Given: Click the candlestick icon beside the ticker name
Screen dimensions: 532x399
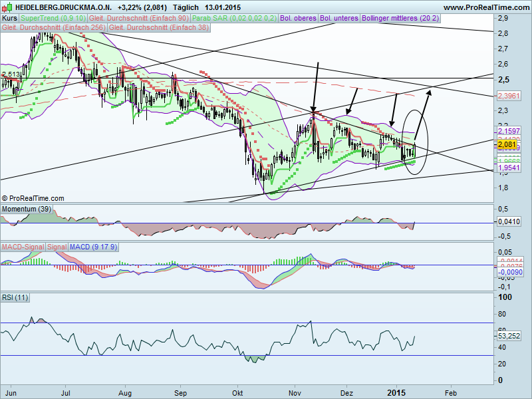Looking at the screenshot, I should 7,7.
